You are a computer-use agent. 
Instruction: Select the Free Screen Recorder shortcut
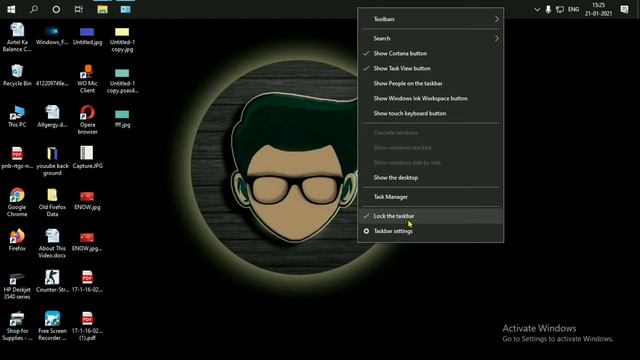pyautogui.click(x=52, y=326)
